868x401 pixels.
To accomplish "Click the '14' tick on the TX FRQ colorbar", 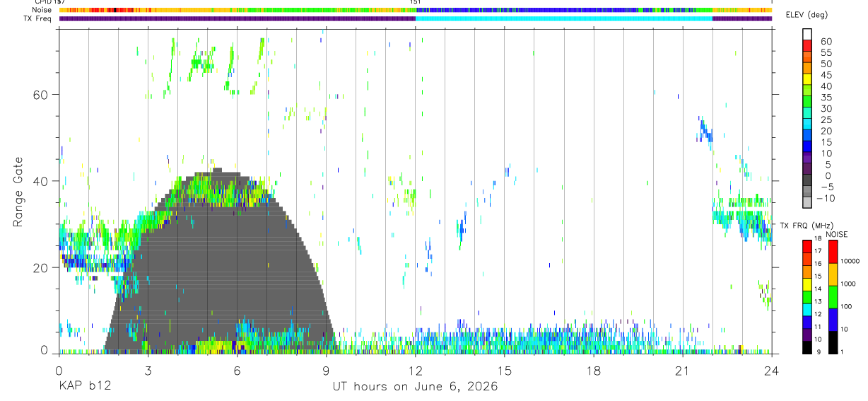I will (x=819, y=289).
